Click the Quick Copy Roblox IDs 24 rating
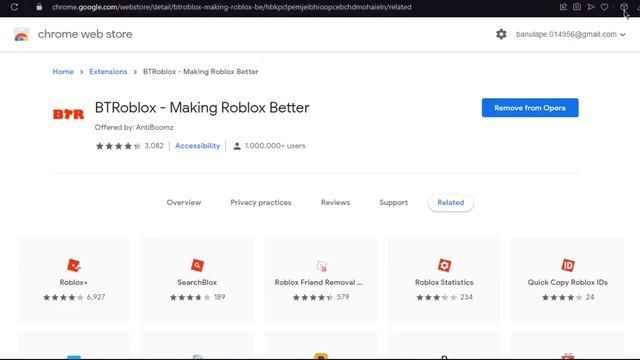This screenshot has width=640, height=360. [567, 297]
